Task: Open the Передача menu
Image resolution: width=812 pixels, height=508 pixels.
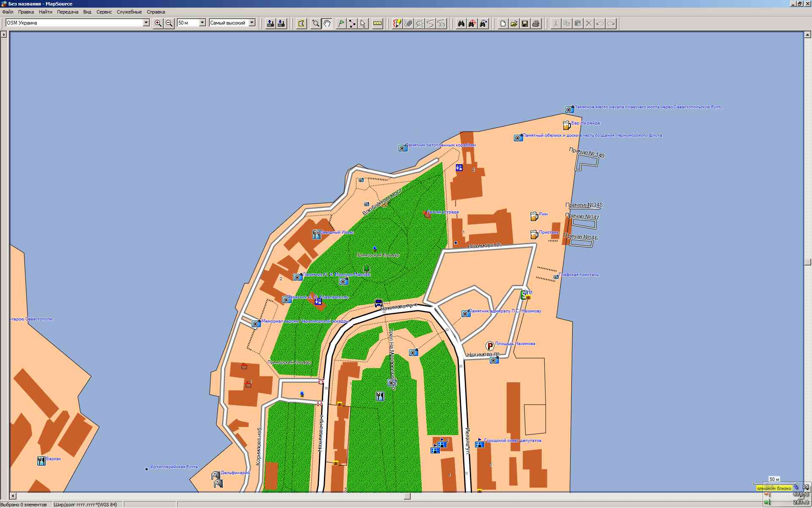Action: point(68,12)
